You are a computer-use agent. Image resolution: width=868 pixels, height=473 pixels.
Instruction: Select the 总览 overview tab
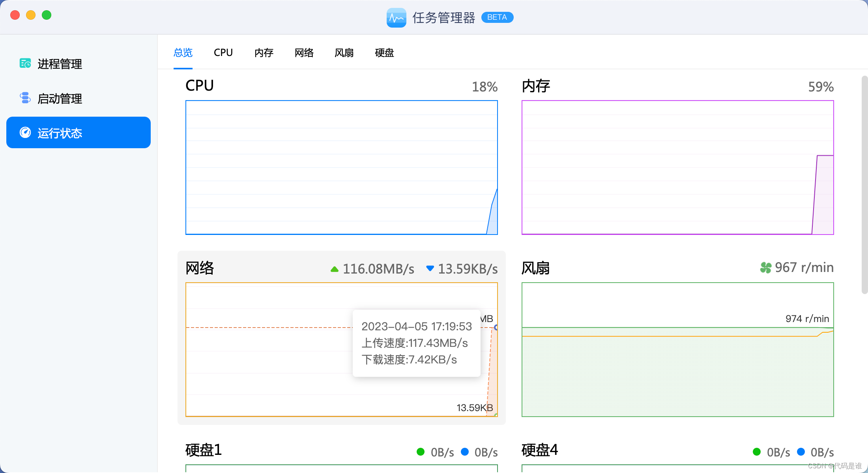click(x=182, y=53)
